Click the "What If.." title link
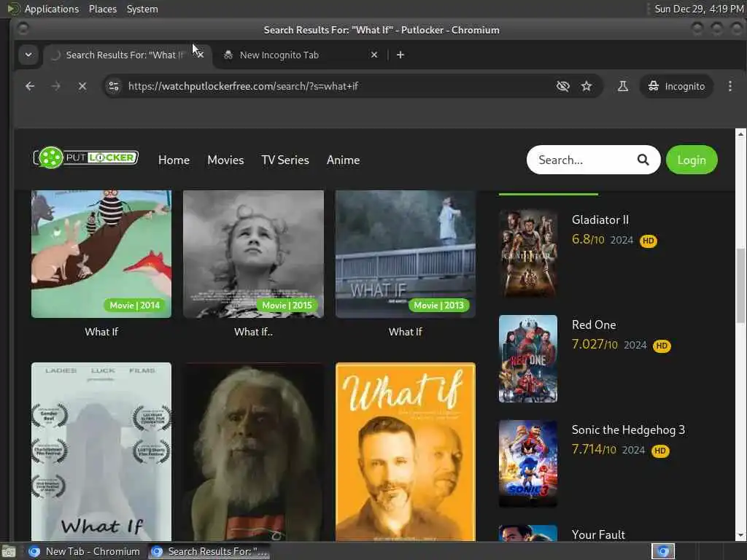Image resolution: width=747 pixels, height=560 pixels. (x=253, y=332)
